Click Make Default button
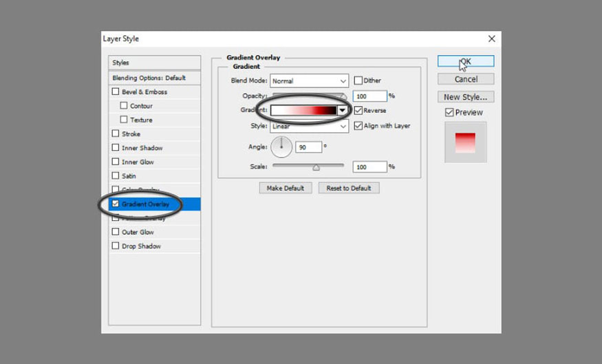The image size is (602, 364). (286, 188)
